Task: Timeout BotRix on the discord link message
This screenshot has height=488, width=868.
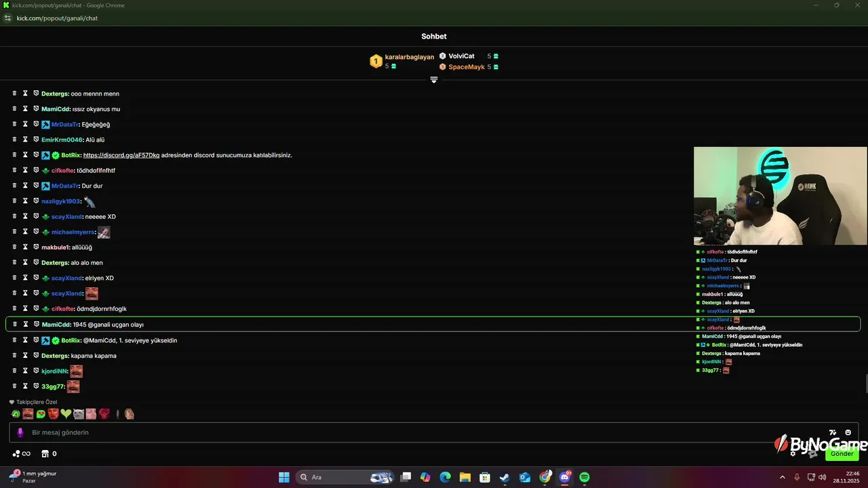Action: (25, 155)
